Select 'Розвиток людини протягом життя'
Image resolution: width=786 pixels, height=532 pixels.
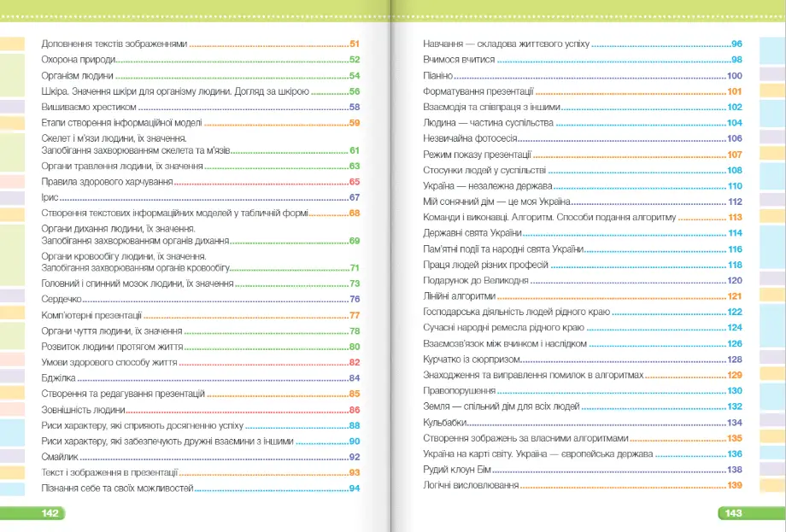click(112, 347)
